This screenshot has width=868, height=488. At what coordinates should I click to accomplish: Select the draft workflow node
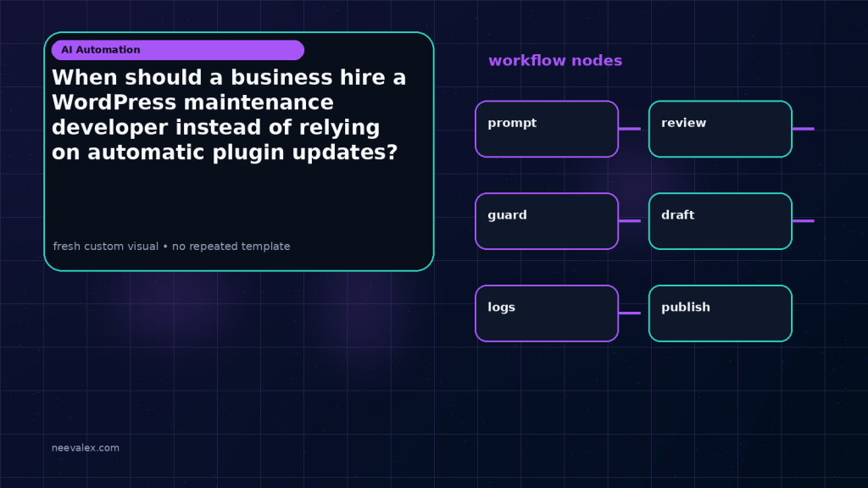click(x=721, y=221)
